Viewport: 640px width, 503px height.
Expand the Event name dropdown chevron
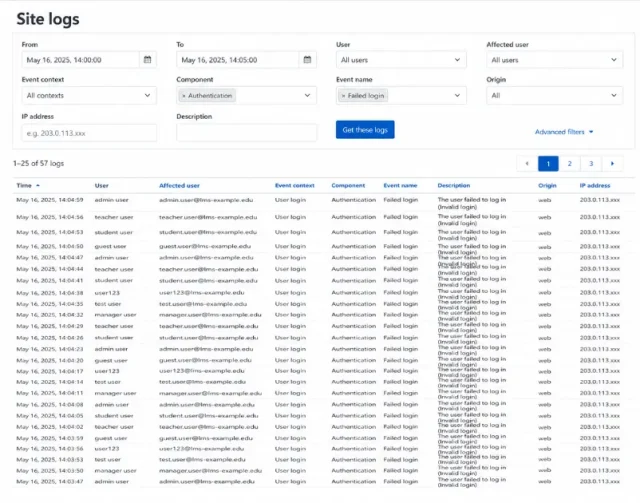(x=457, y=96)
